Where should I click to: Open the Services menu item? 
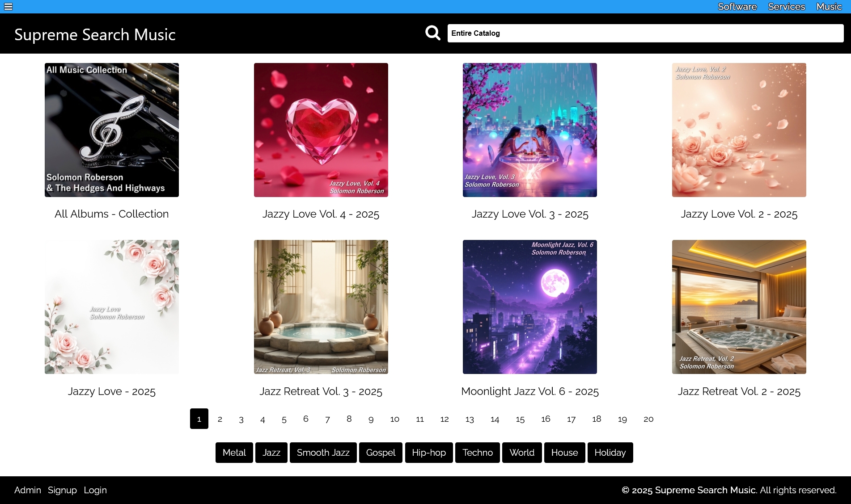(786, 7)
